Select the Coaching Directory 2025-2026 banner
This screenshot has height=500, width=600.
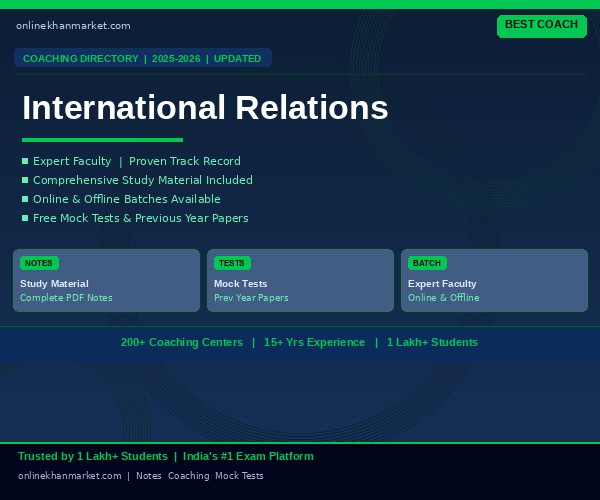[143, 58]
